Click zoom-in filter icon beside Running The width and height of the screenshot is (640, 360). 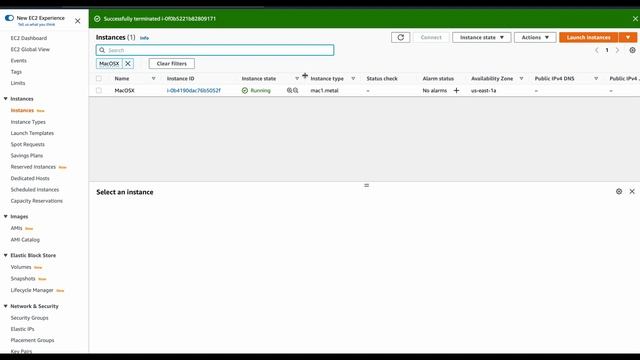coord(289,91)
